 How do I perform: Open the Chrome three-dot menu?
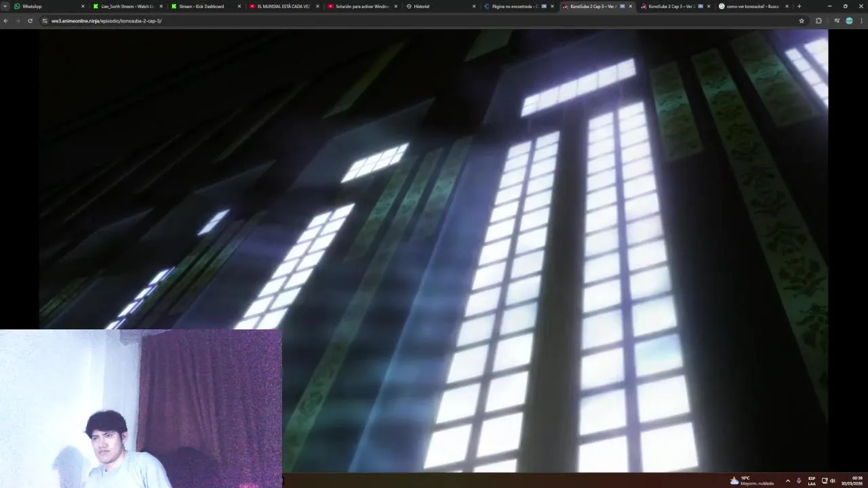[861, 21]
